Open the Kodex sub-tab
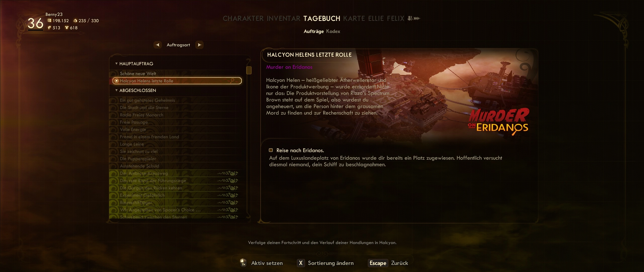 point(333,31)
